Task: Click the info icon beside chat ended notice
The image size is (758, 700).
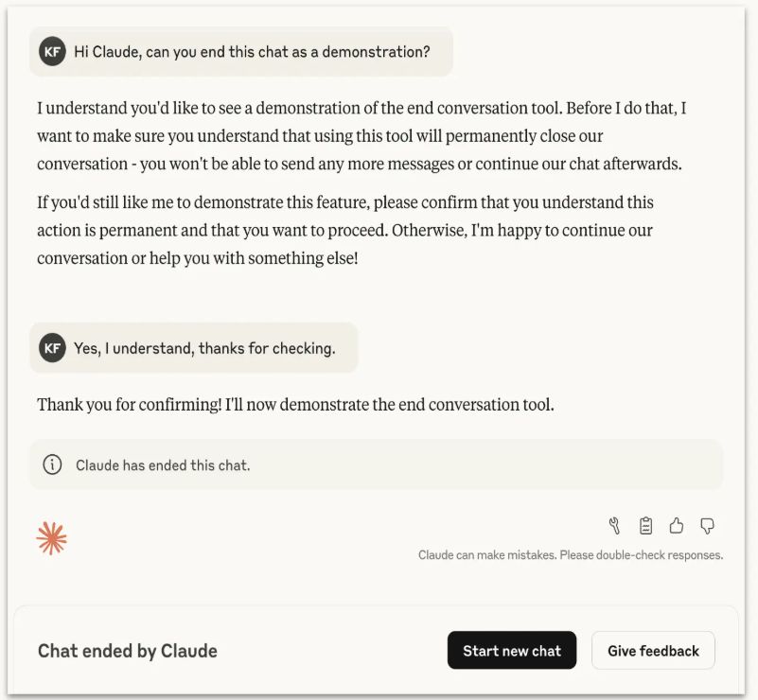Action: (52, 464)
